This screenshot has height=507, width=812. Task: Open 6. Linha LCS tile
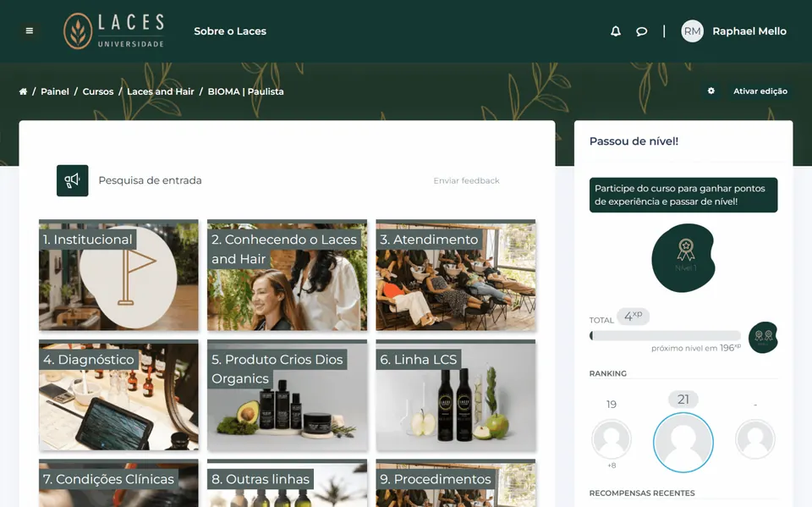[456, 395]
